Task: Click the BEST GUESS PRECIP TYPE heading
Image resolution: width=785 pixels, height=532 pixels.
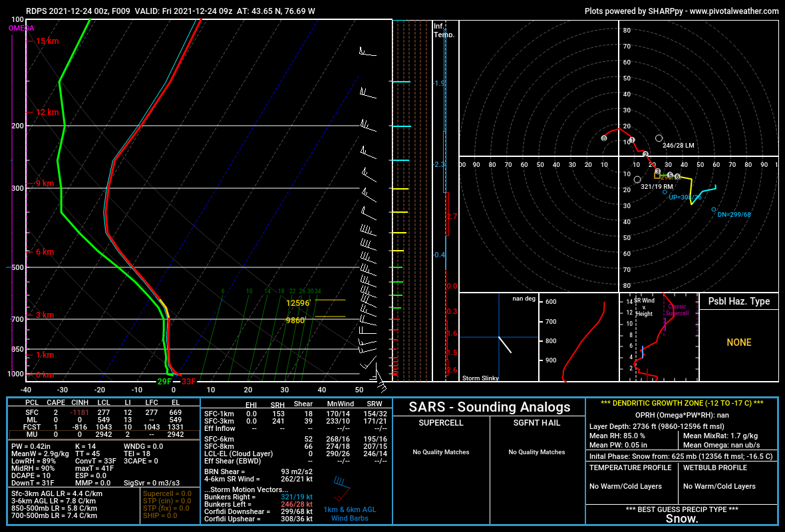Action: pyautogui.click(x=682, y=509)
